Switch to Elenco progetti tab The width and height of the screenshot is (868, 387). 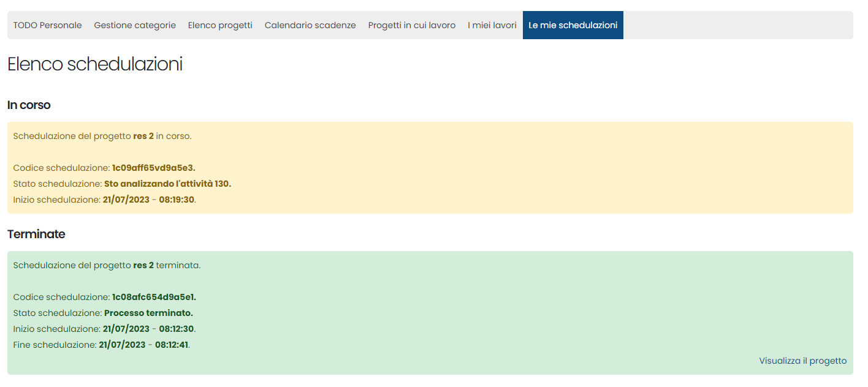pyautogui.click(x=220, y=25)
